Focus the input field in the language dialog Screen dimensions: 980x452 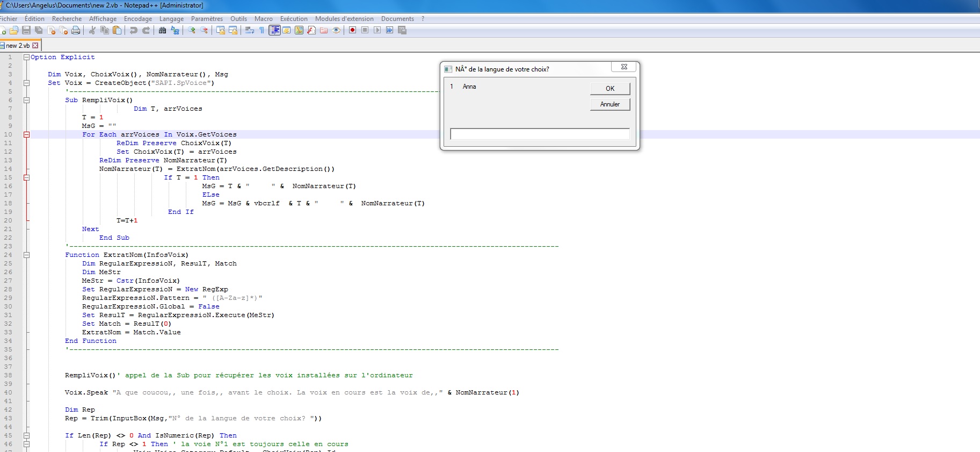[x=540, y=134]
